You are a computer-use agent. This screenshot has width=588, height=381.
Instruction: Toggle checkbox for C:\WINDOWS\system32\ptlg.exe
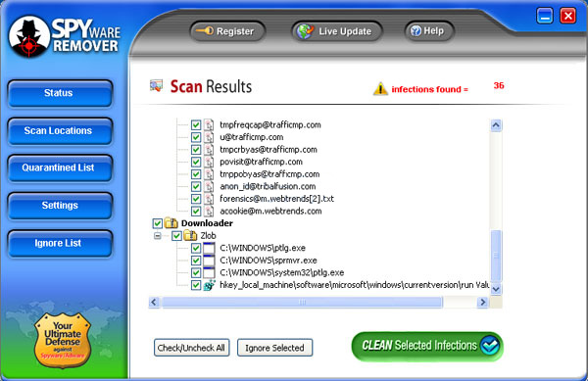click(x=196, y=272)
